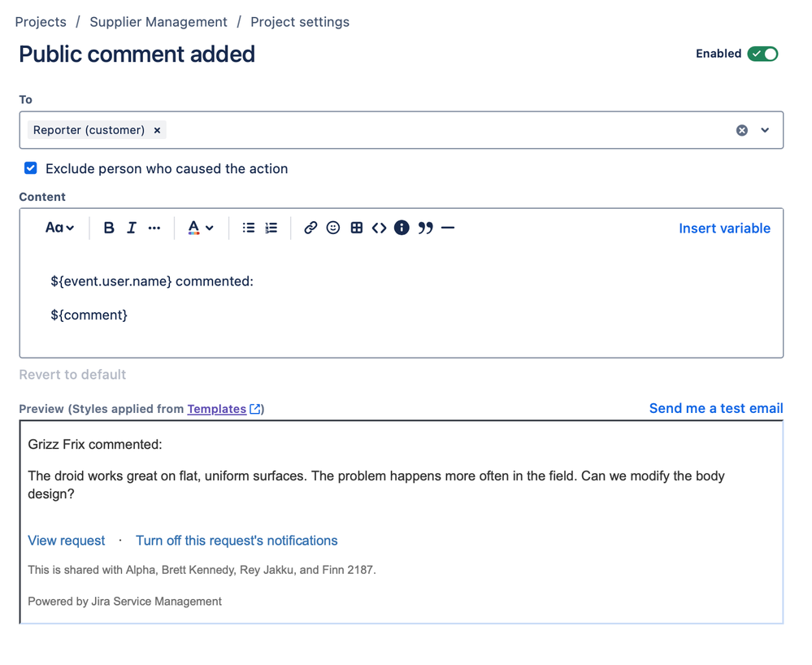
Task: Insert a code snippet block
Action: pyautogui.click(x=379, y=228)
